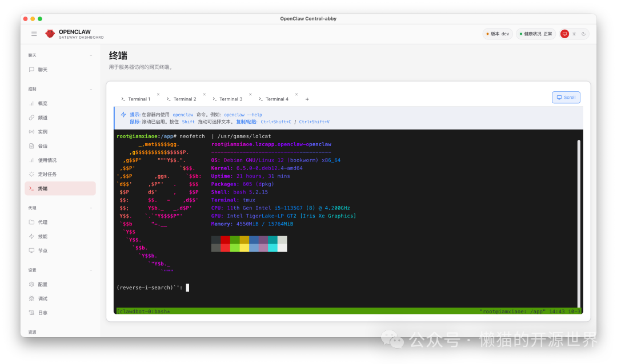
Task: Click the hamburger menu icon
Action: [34, 34]
